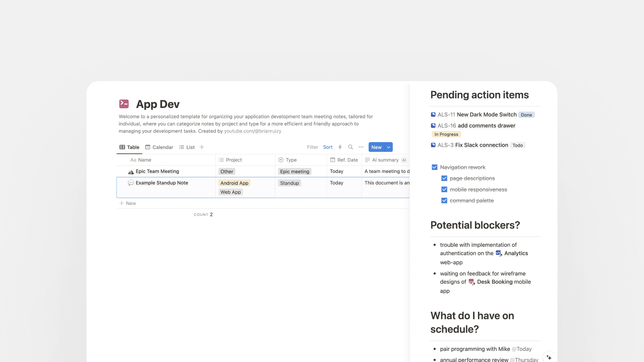Open the Project column header menu
Image resolution: width=644 pixels, height=362 pixels.
245,160
